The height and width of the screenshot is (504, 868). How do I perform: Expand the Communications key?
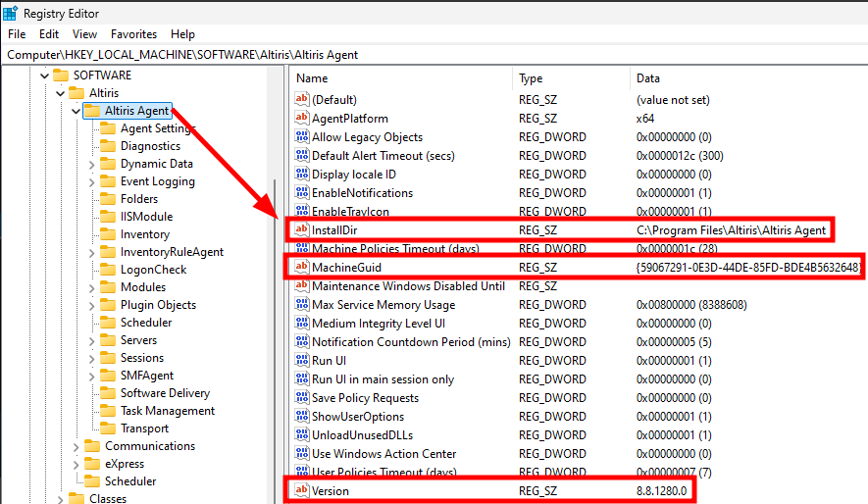[77, 446]
